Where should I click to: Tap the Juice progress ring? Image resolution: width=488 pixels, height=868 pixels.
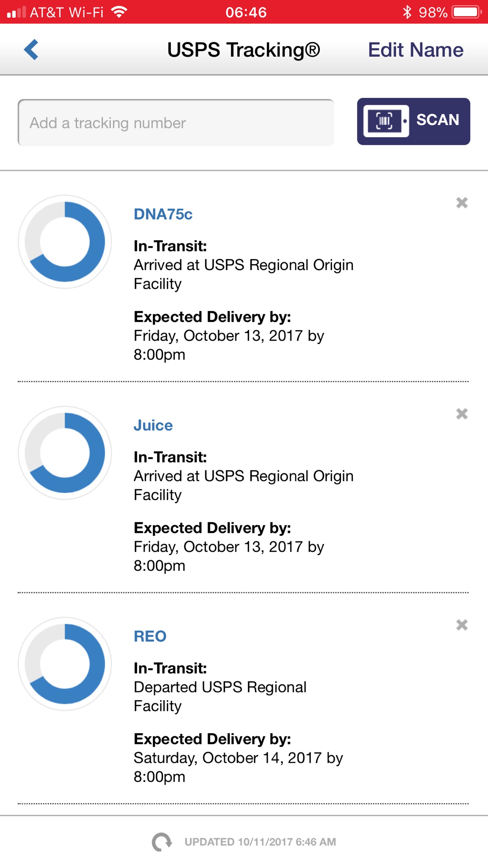click(x=65, y=453)
